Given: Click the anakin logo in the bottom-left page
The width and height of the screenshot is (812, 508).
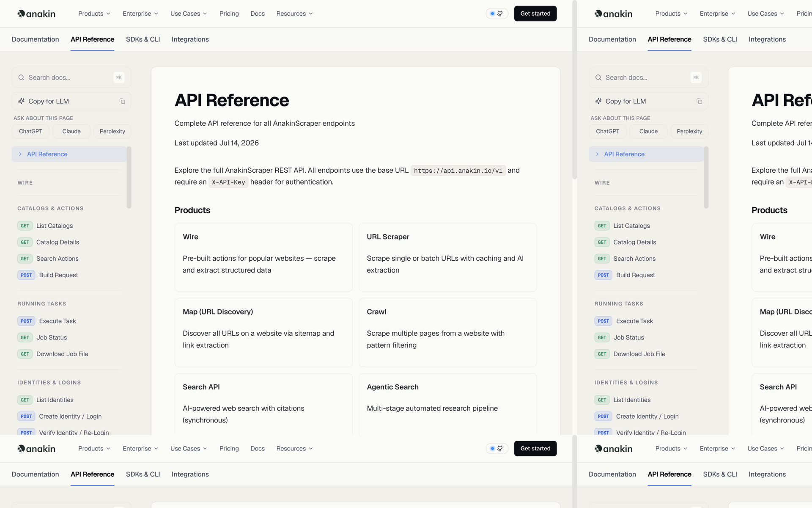Looking at the screenshot, I should tap(36, 448).
